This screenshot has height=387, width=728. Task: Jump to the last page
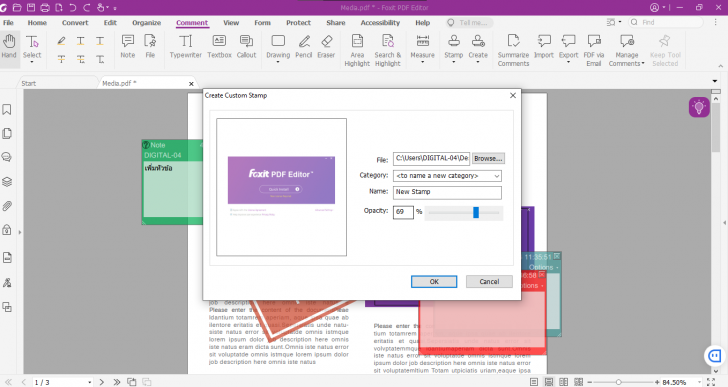pos(117,382)
